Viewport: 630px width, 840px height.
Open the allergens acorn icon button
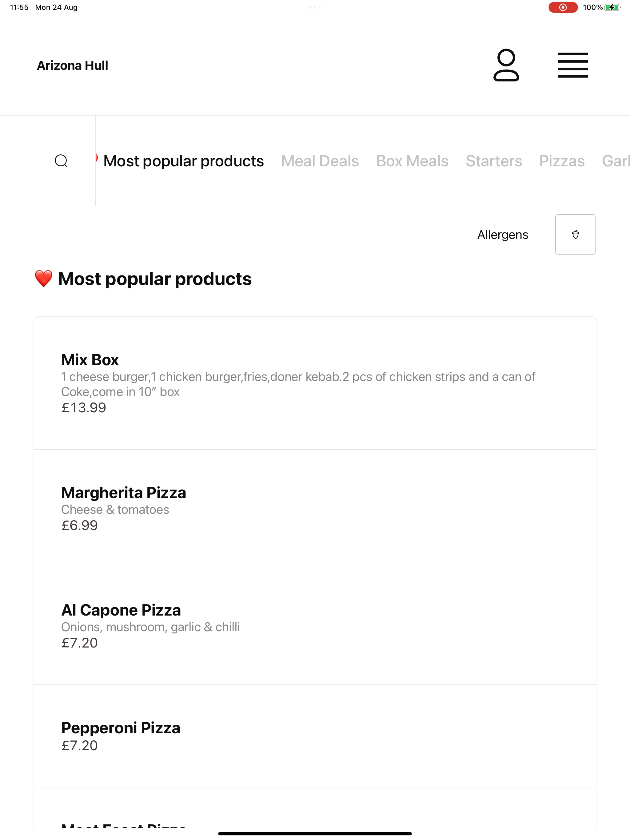tap(575, 234)
